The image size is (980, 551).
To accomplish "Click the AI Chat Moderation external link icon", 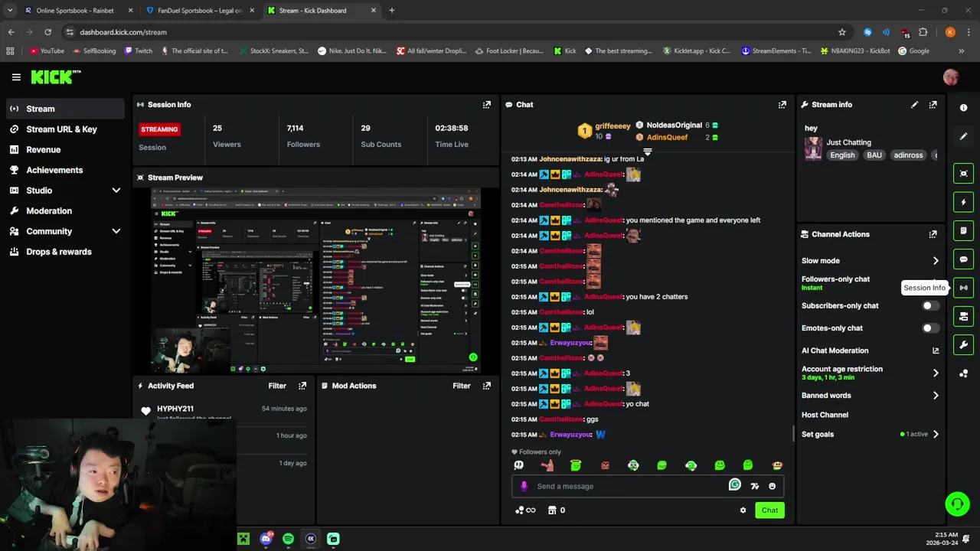I will [936, 350].
